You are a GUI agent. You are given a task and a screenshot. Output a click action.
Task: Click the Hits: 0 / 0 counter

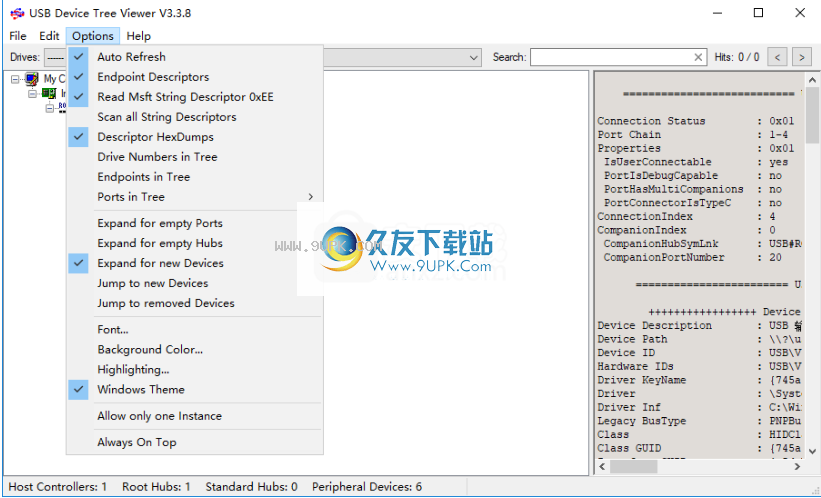coord(737,57)
